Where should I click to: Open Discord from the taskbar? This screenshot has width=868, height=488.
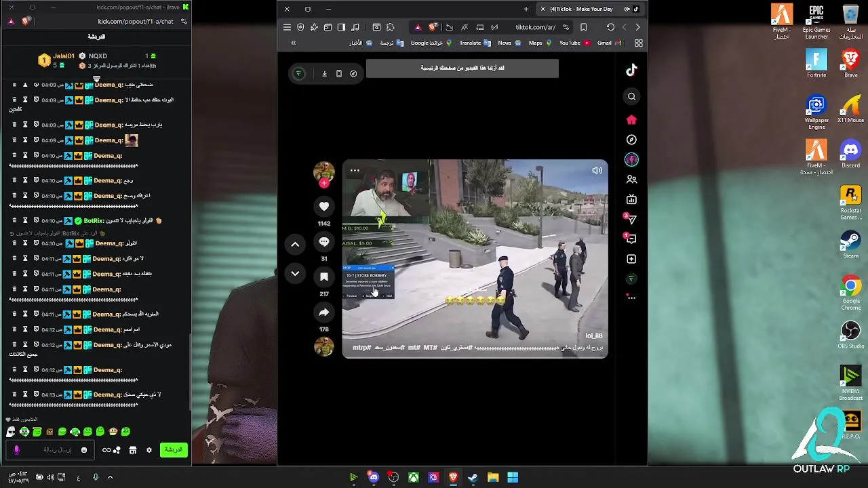point(373,477)
